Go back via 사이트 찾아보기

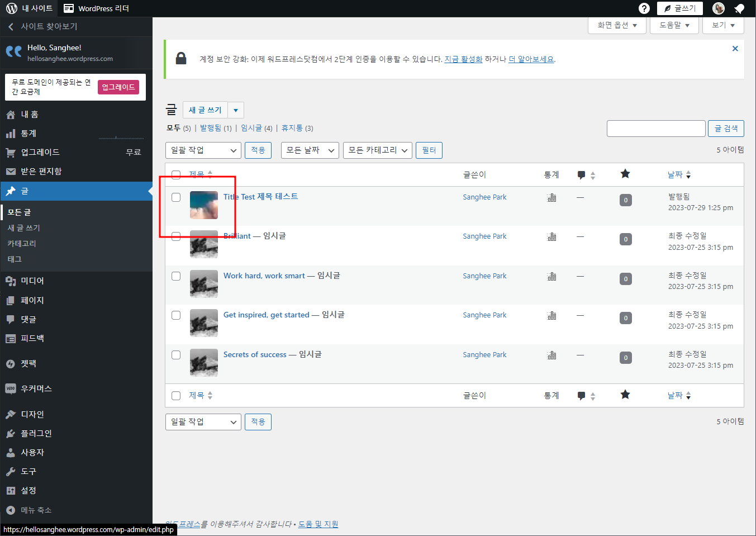tap(76, 27)
